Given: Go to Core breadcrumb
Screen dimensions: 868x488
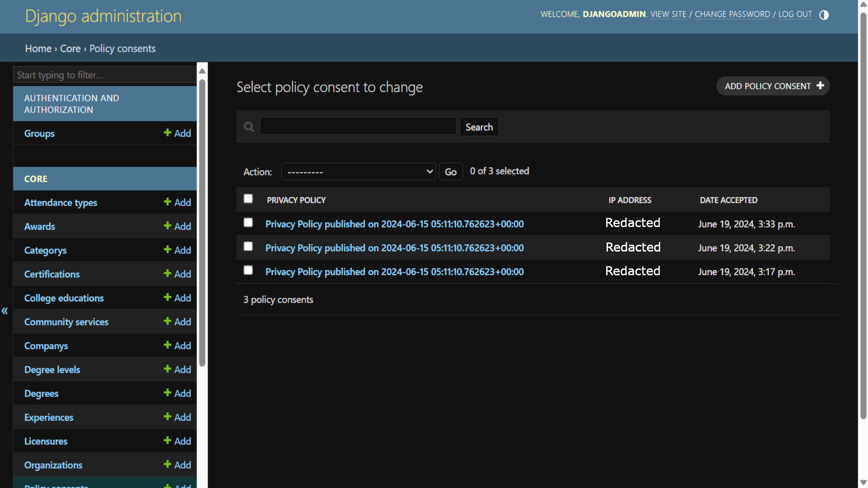Looking at the screenshot, I should (x=70, y=49).
